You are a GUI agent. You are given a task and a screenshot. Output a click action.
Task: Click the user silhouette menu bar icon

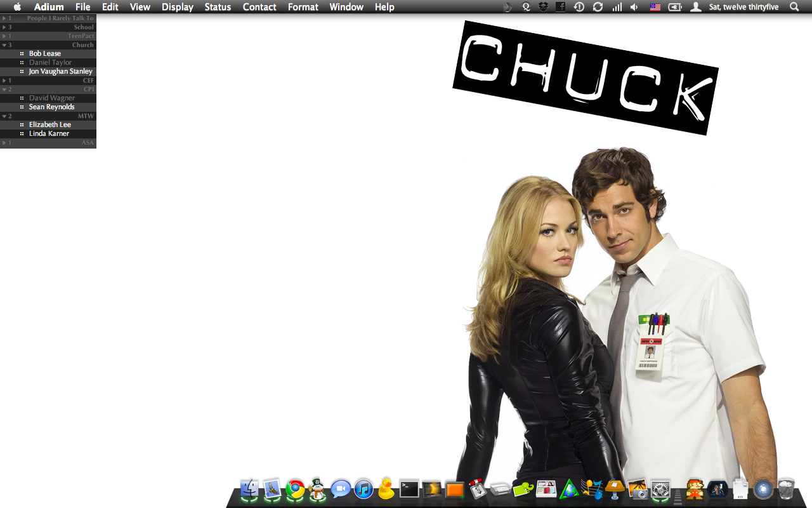(x=696, y=7)
